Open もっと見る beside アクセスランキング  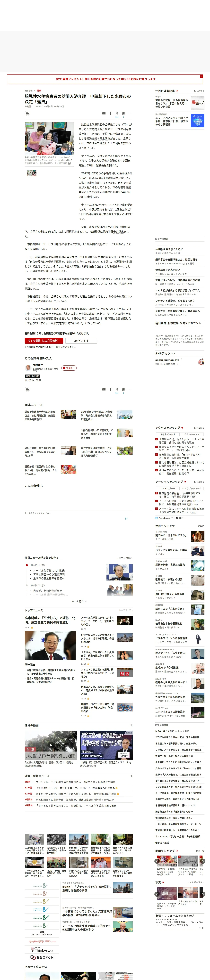click(199, 428)
